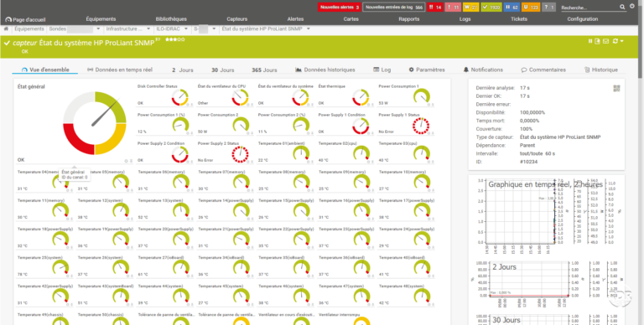The height and width of the screenshot is (325, 644).
Task: Expand the État du système HP ProLiant SNMP breadcrumb dropdown
Action: (x=308, y=28)
